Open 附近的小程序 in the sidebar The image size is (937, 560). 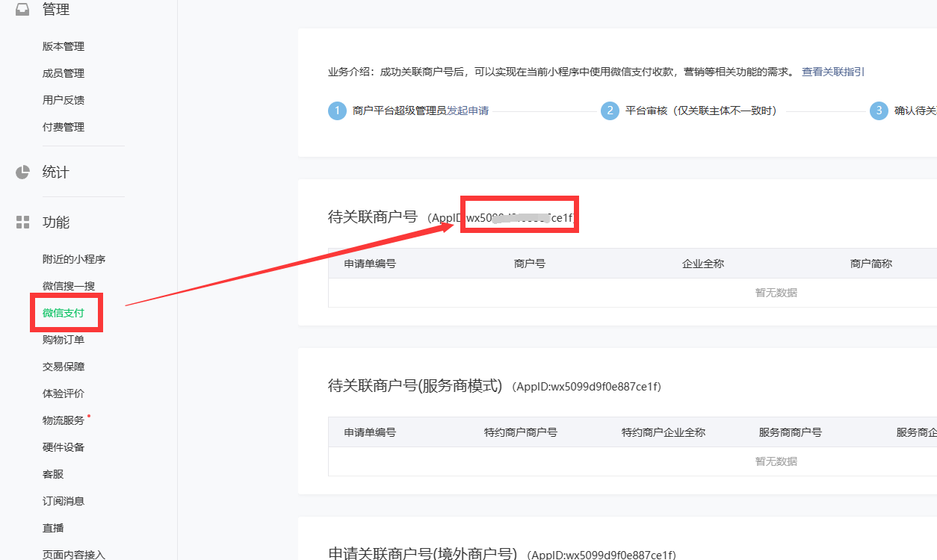tap(74, 259)
